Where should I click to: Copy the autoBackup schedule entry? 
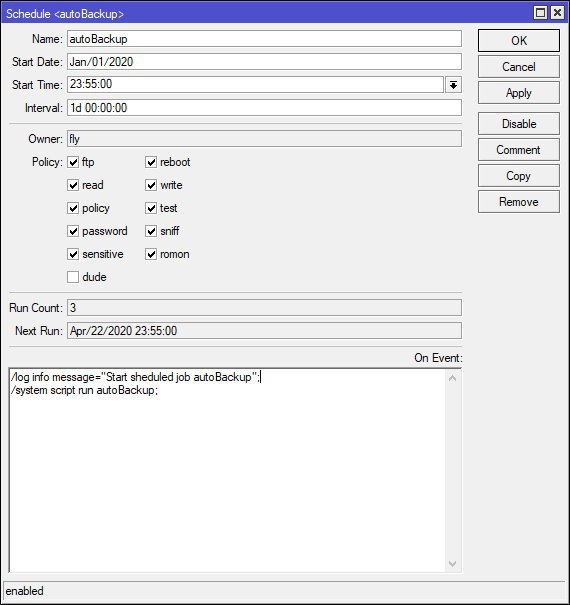tap(519, 176)
